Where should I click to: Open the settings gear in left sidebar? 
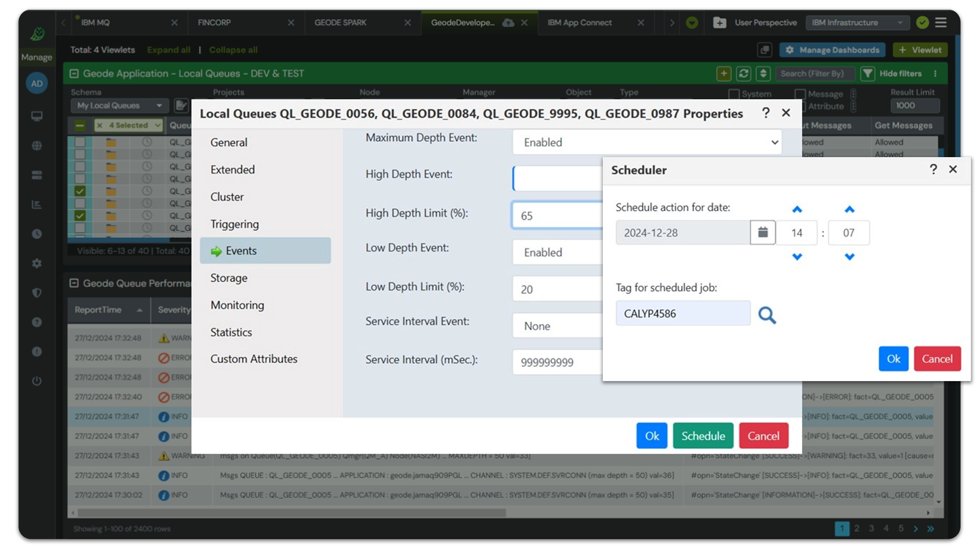coord(37,263)
